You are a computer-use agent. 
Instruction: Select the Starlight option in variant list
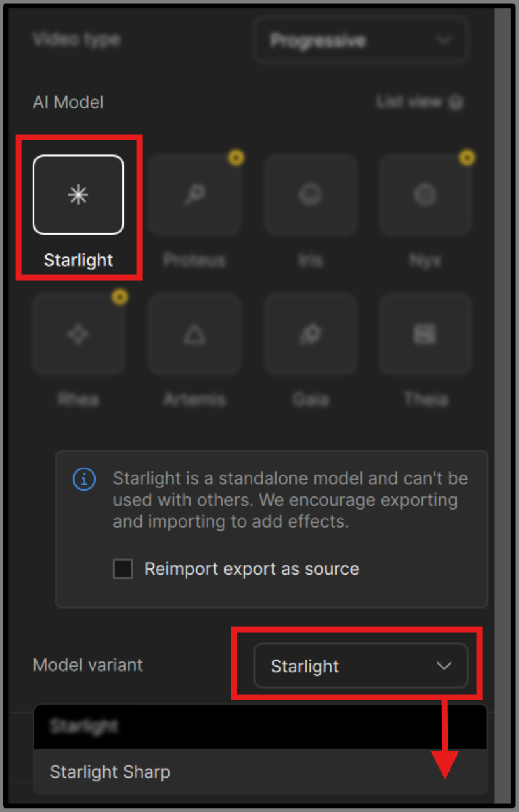coord(84,727)
